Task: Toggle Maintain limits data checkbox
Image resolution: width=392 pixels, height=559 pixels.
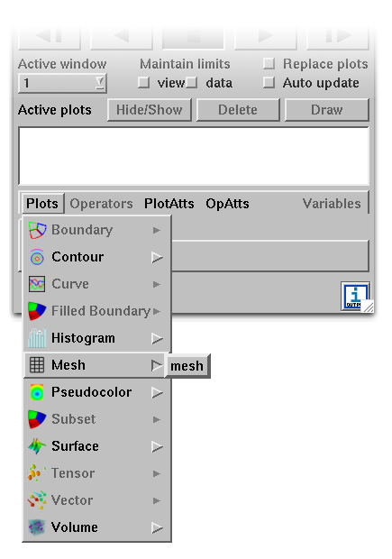Action: pos(191,83)
